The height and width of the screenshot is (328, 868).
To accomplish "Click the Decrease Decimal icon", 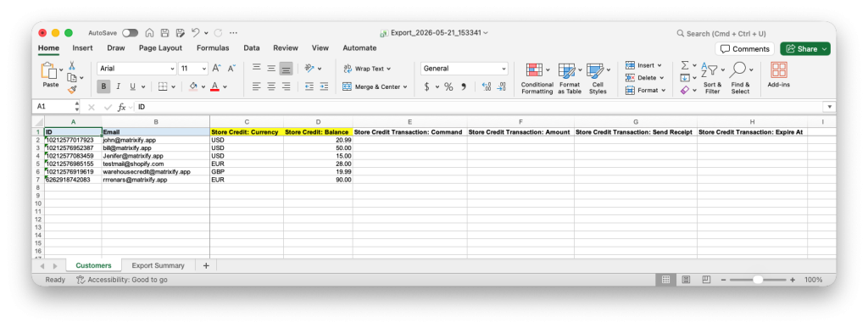I will 501,86.
